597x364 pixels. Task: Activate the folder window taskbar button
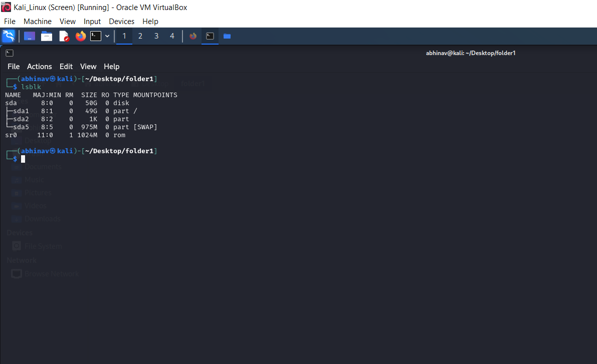[227, 36]
